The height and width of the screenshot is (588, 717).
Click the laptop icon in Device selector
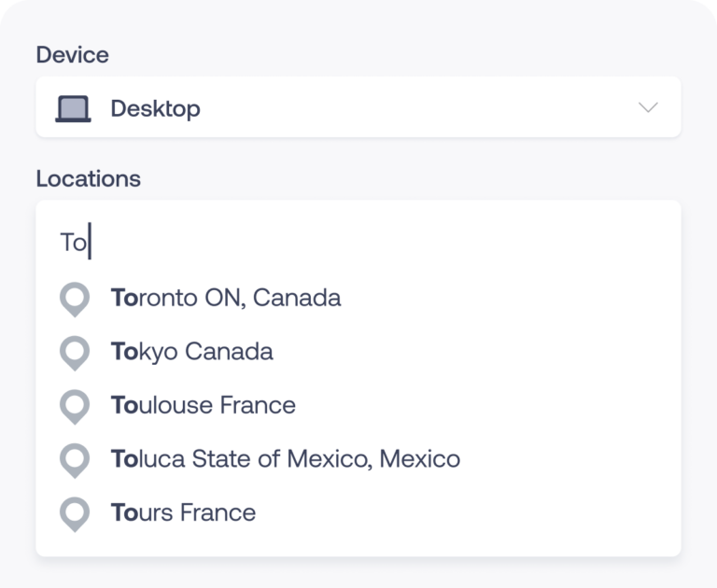tap(74, 108)
